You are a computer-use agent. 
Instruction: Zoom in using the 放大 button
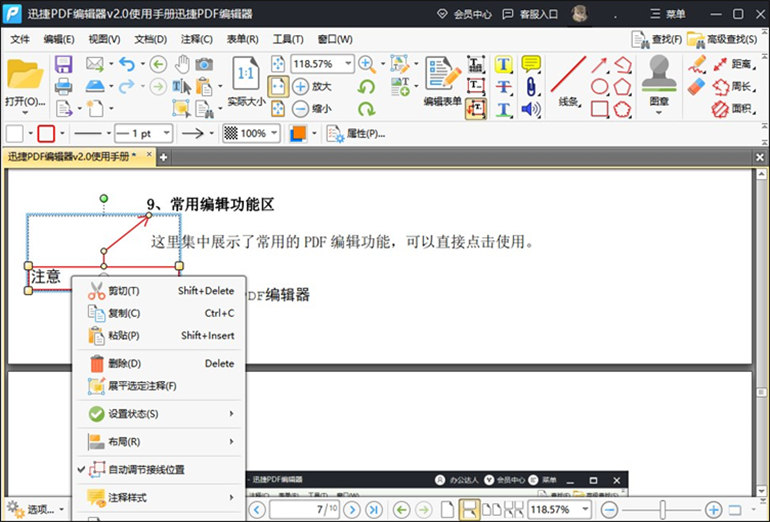pyautogui.click(x=312, y=86)
